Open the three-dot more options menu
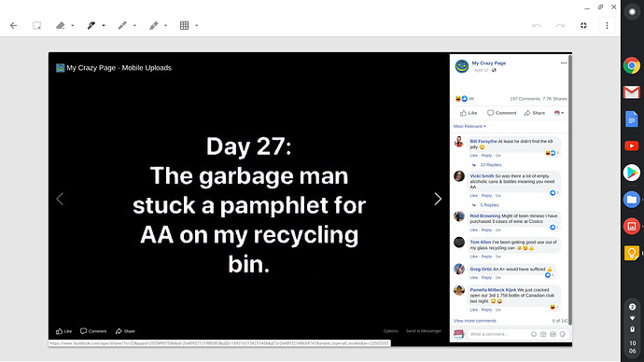This screenshot has width=644, height=362. (607, 25)
